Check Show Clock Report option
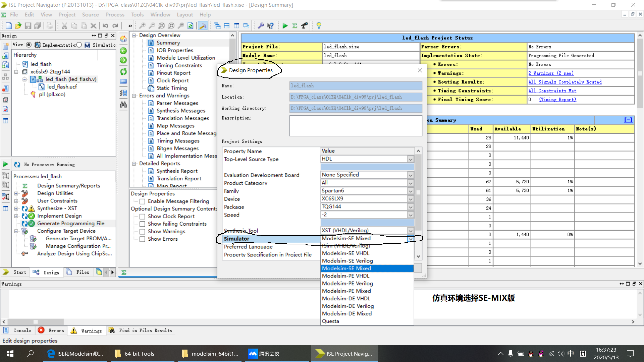644x362 pixels. click(142, 217)
